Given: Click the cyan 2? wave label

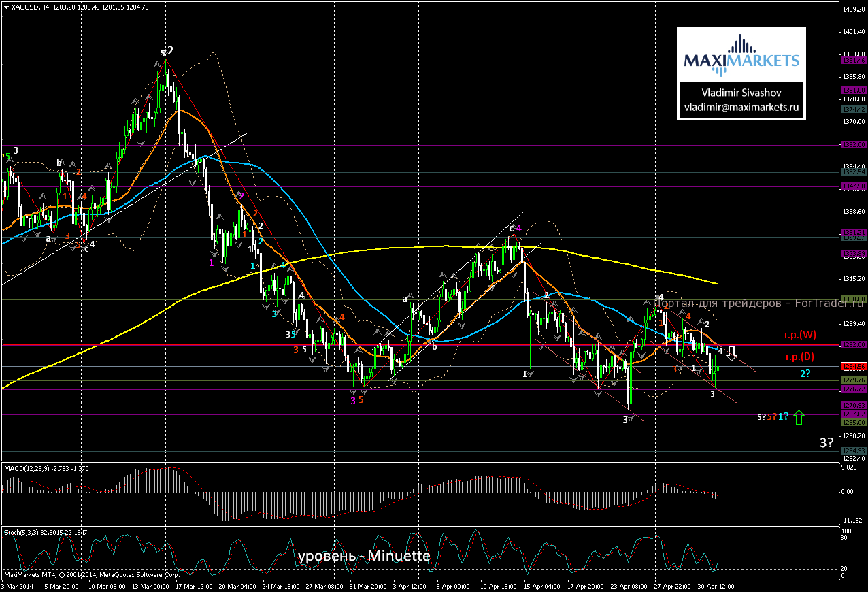Looking at the screenshot, I should point(804,374).
